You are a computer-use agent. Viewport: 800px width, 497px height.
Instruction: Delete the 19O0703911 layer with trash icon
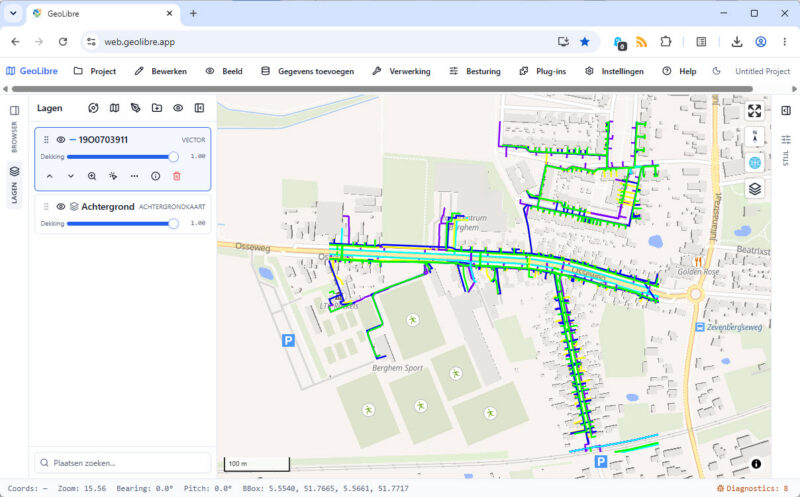click(177, 176)
